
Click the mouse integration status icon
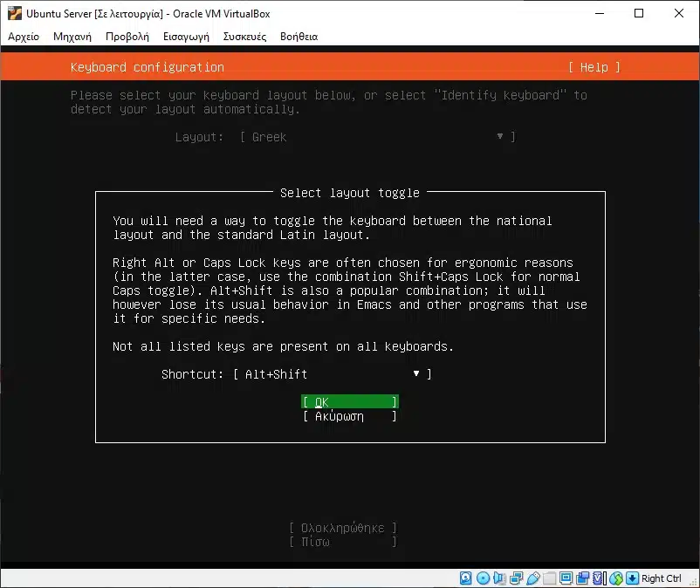click(x=616, y=578)
